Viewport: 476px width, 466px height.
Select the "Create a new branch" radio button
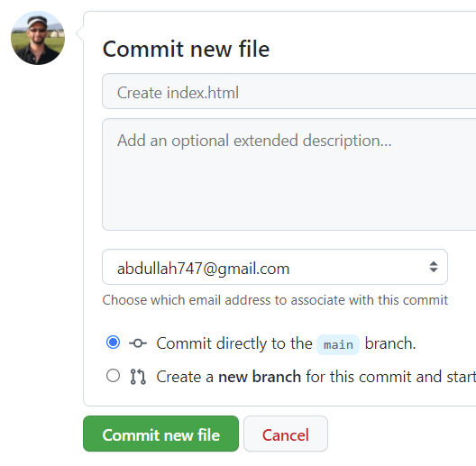point(113,376)
